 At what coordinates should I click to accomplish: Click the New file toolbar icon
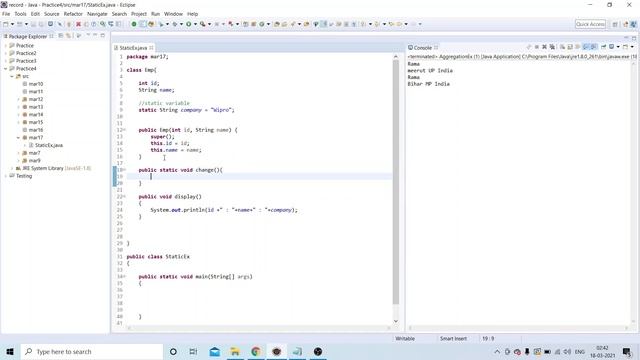[x=6, y=24]
